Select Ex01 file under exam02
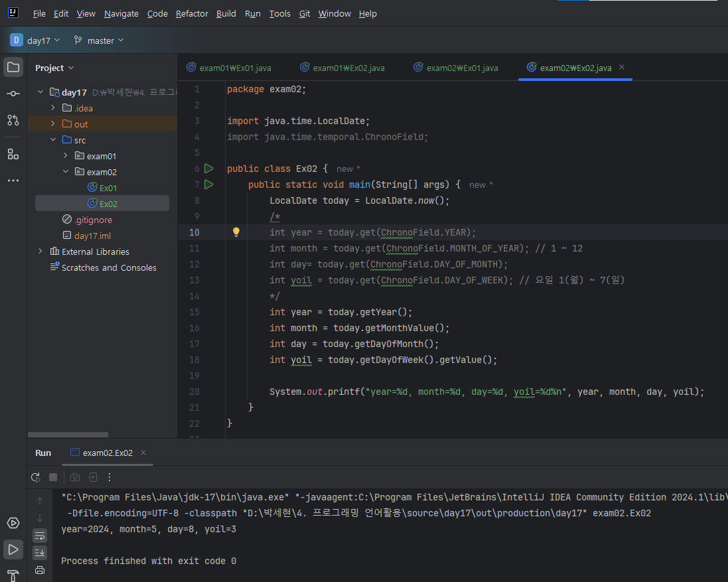This screenshot has width=728, height=582. 108,188
